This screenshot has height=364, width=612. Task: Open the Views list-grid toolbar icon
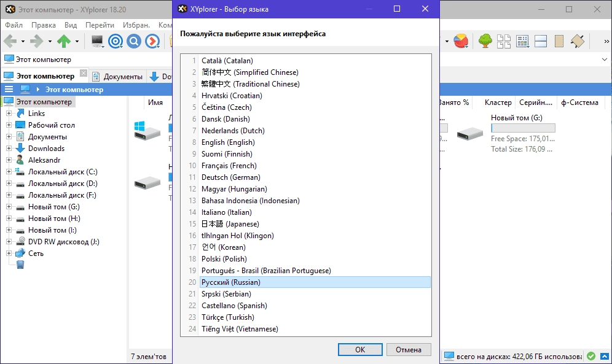point(522,41)
